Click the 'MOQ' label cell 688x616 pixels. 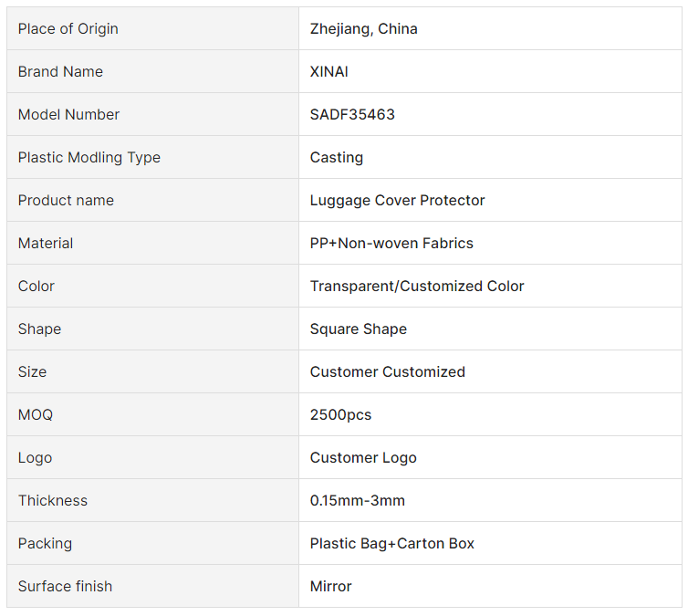pyautogui.click(x=36, y=415)
